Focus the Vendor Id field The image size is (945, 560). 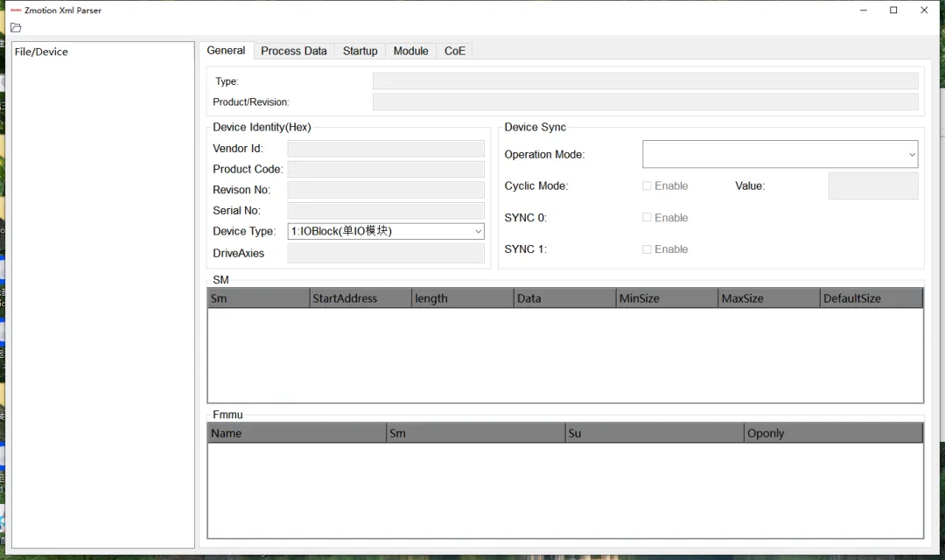coord(386,148)
